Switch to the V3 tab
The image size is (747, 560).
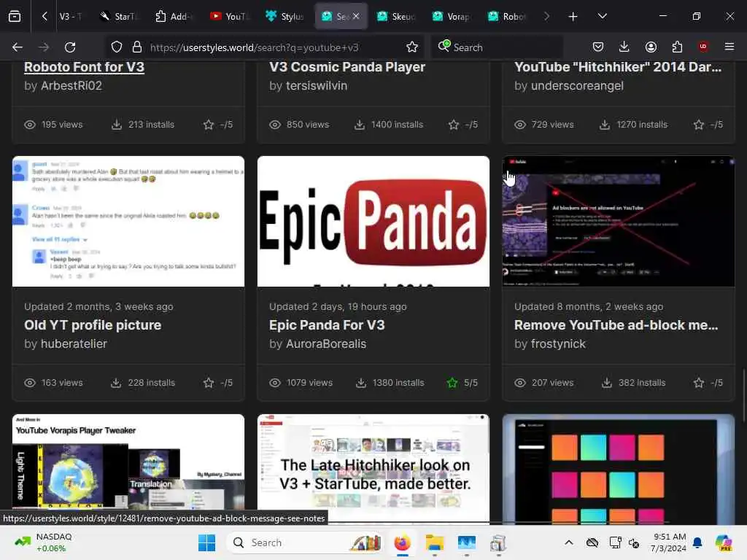point(71,17)
